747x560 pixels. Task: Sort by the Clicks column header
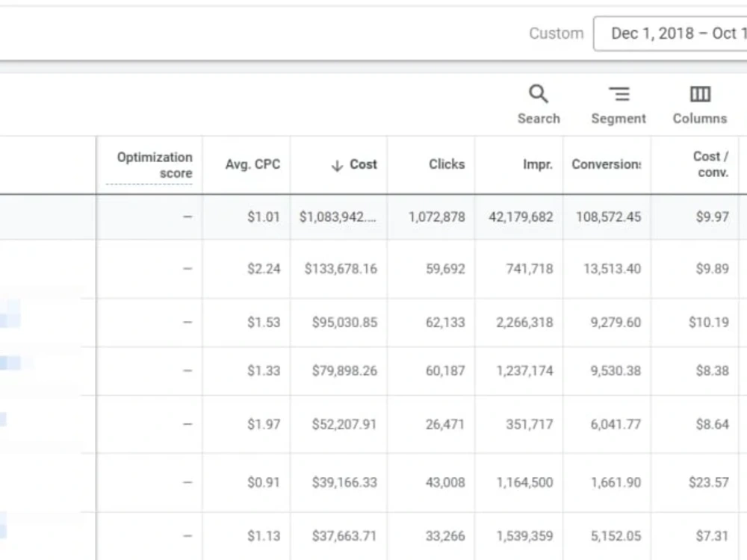click(x=447, y=164)
